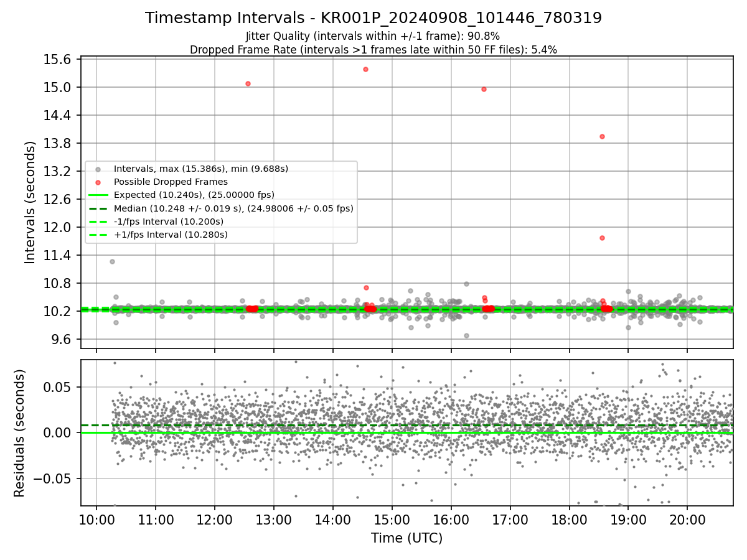Viewport: 747px width, 560px height.
Task: Click the 10:00 time tick label
Action: (x=96, y=520)
